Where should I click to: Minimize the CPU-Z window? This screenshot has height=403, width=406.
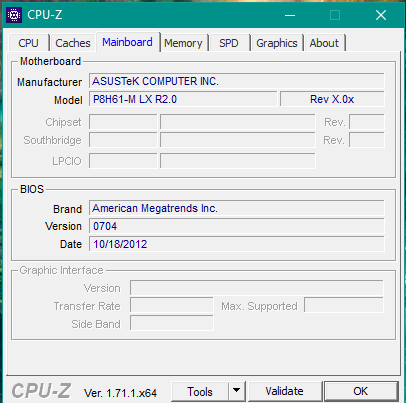pos(290,15)
